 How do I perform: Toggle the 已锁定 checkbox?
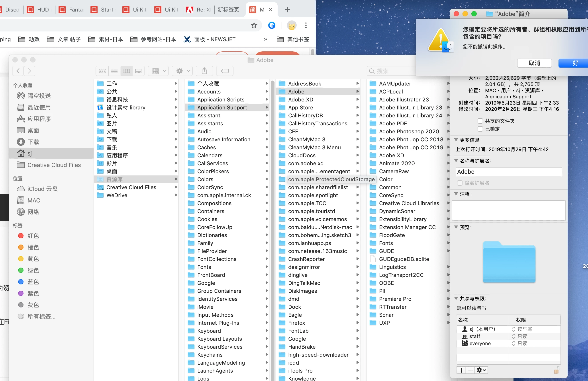click(x=480, y=129)
